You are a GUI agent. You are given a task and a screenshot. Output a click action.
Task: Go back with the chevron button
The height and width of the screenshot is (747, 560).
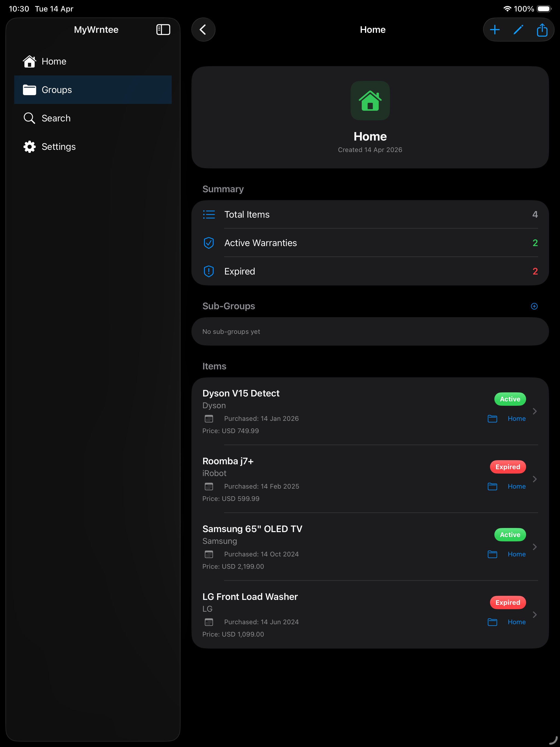click(x=203, y=30)
